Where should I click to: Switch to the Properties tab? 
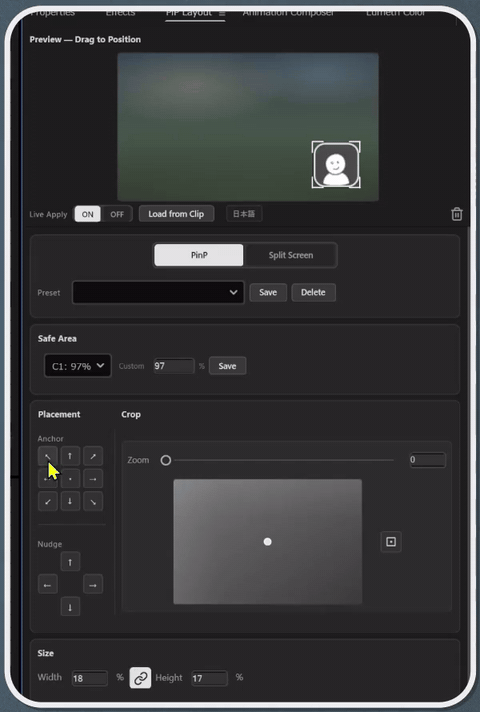[52, 13]
